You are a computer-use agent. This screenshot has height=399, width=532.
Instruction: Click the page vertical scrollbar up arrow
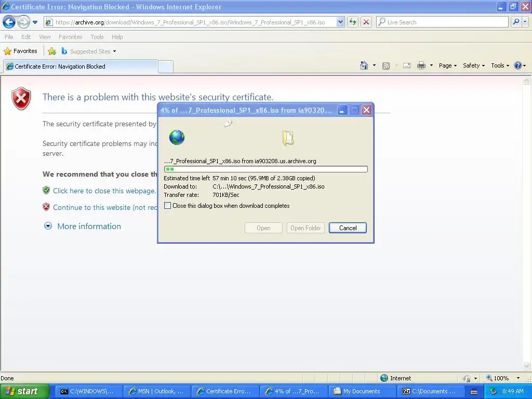point(527,81)
